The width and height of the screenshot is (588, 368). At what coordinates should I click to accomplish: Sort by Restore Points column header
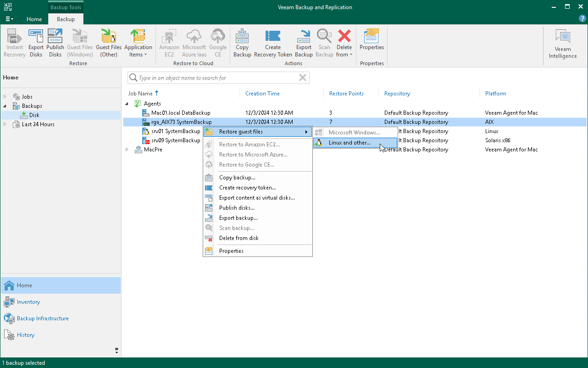click(346, 94)
